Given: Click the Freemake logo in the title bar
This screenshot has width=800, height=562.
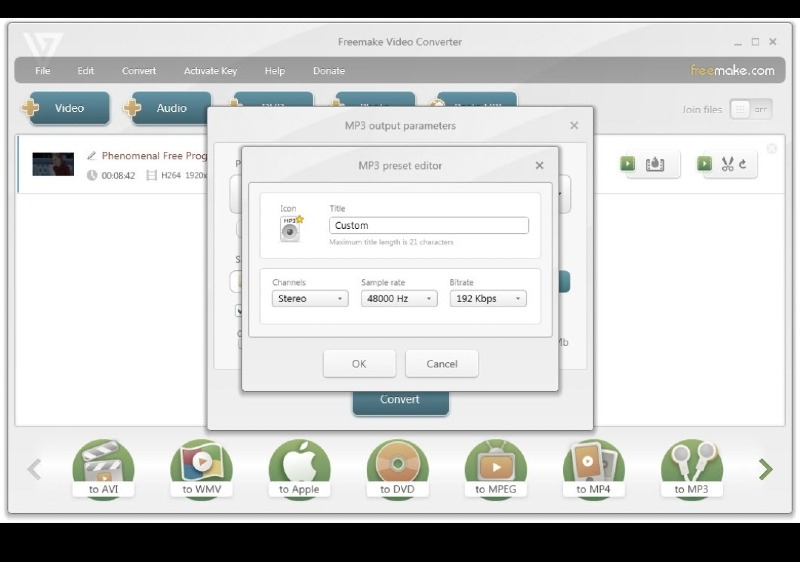Looking at the screenshot, I should click(43, 45).
